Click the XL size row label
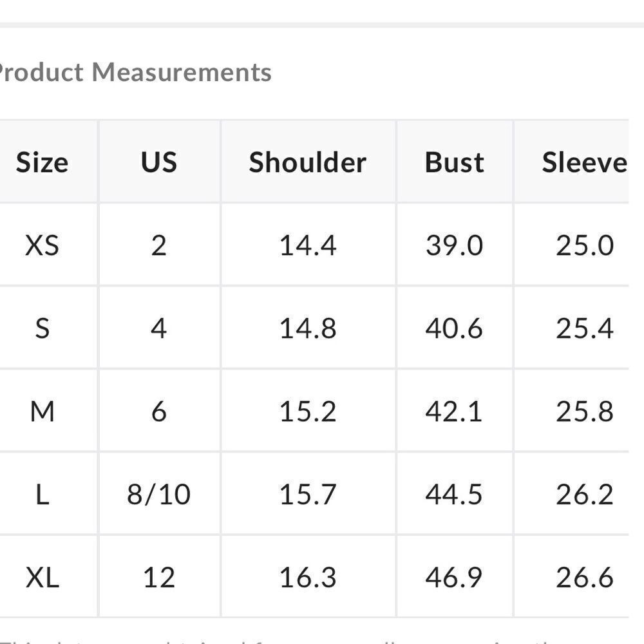 point(43,578)
